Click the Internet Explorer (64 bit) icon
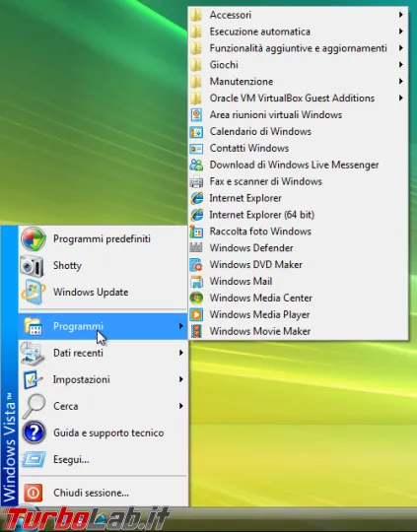This screenshot has height=532, width=417. tap(196, 215)
